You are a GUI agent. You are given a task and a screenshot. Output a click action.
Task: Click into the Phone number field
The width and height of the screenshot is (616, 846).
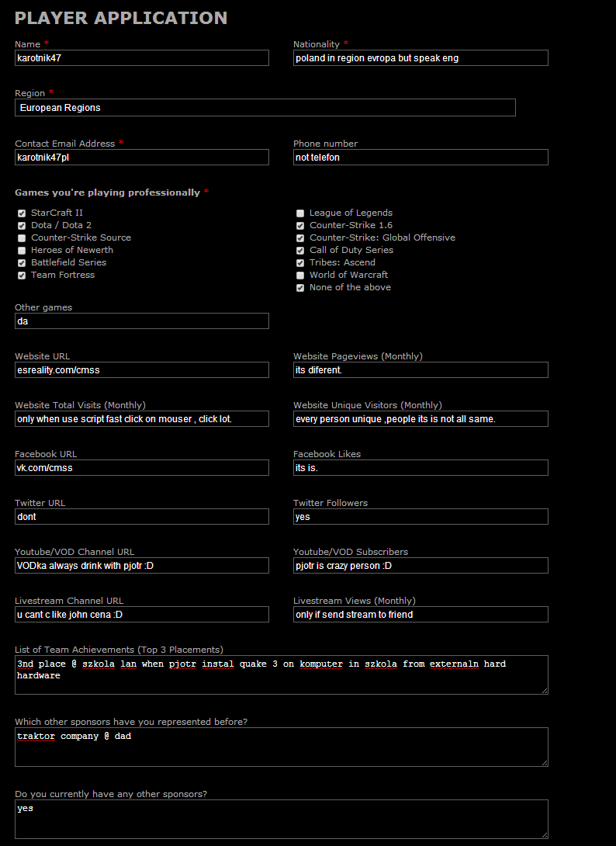[x=420, y=158]
